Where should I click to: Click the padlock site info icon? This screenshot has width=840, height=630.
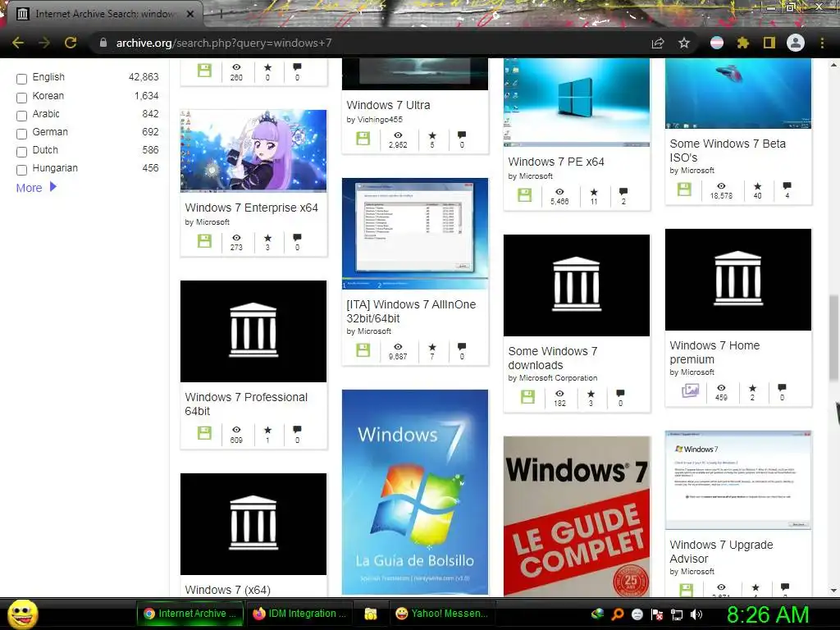(103, 43)
